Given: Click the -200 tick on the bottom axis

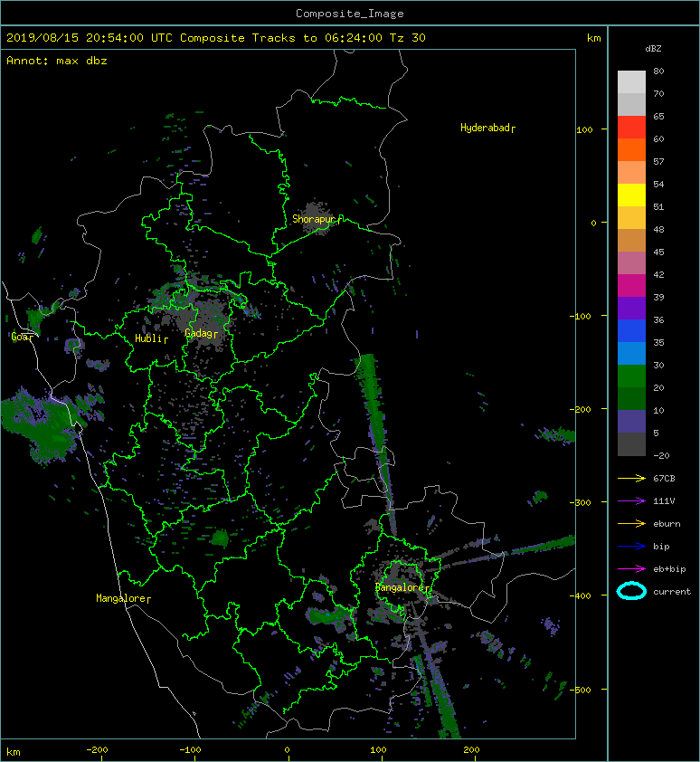Looking at the screenshot, I should coord(97,750).
